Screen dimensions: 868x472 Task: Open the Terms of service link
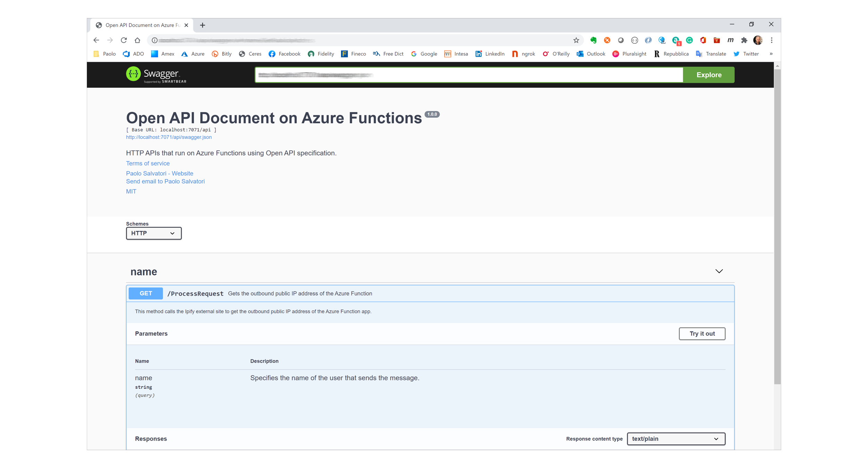point(148,163)
